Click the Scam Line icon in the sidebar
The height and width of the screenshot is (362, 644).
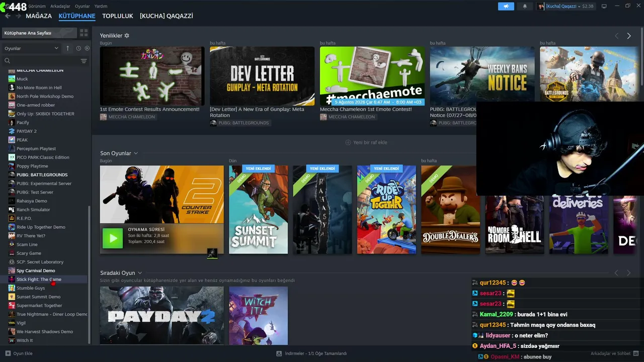tap(12, 244)
